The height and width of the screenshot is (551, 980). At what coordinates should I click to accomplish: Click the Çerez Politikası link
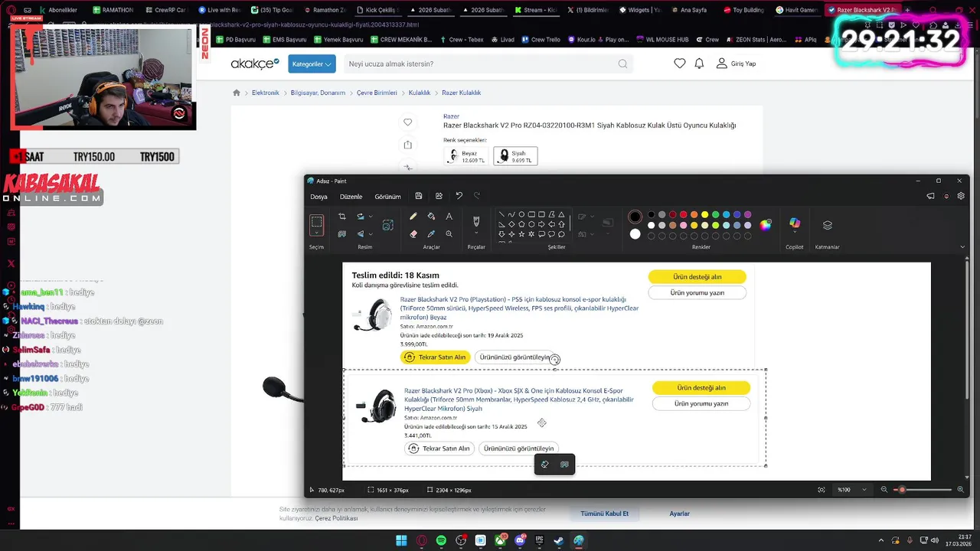tap(336, 518)
